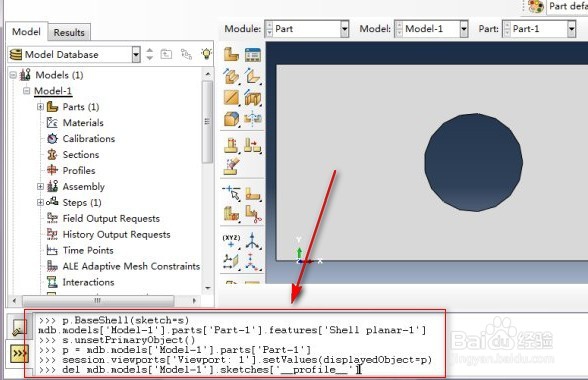Viewport: 588px width, 380px height.
Task: Open the Part Manager icon
Action: pos(253,55)
